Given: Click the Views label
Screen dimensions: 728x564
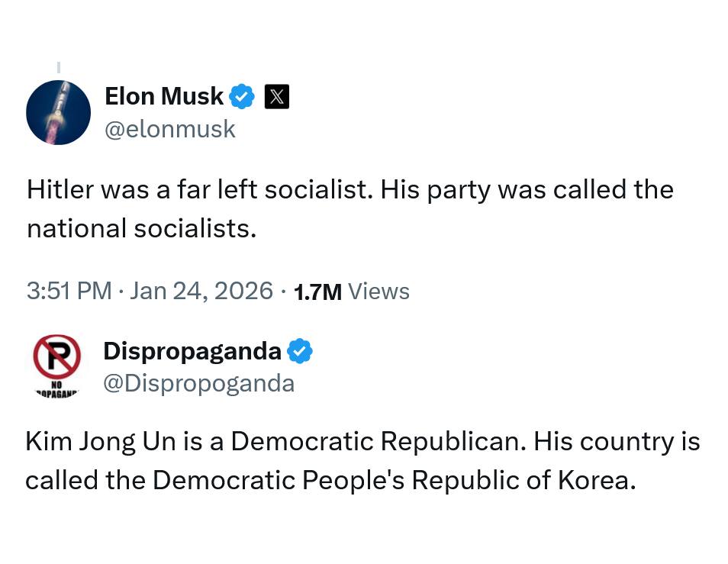Looking at the screenshot, I should tap(378, 292).
